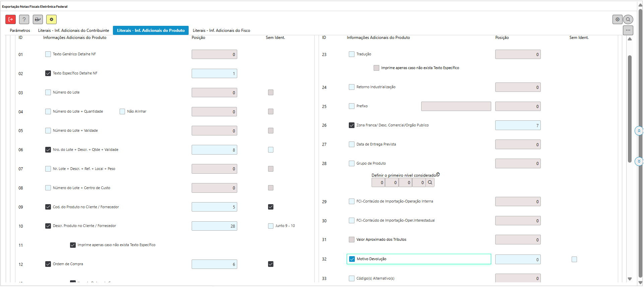Click the red exit icon
The height and width of the screenshot is (287, 644).
(10, 19)
